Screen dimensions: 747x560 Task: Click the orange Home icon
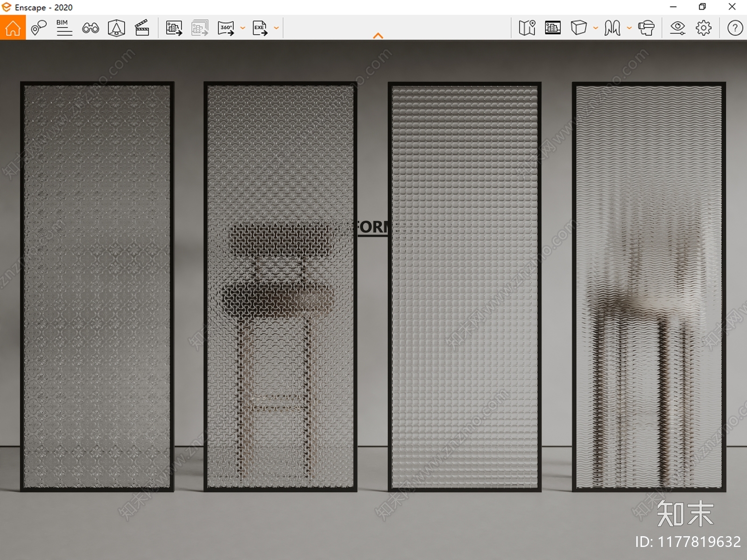13,28
